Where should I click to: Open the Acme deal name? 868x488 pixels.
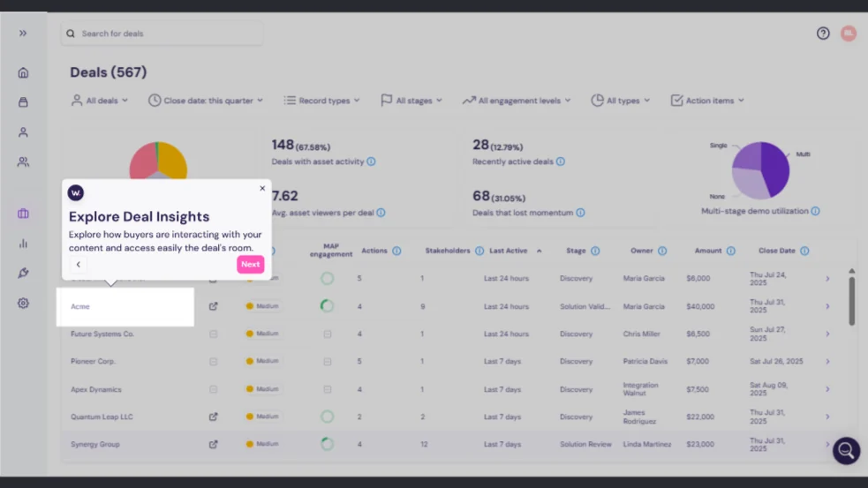coord(80,306)
